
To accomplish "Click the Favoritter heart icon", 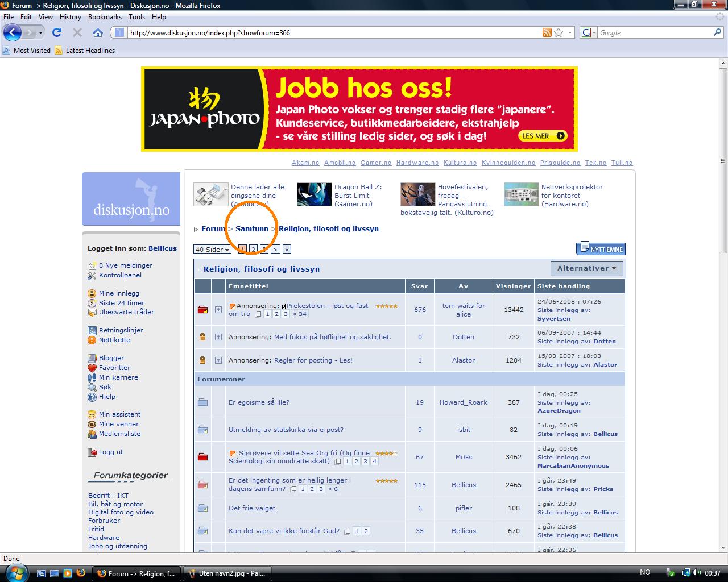I will pos(92,368).
